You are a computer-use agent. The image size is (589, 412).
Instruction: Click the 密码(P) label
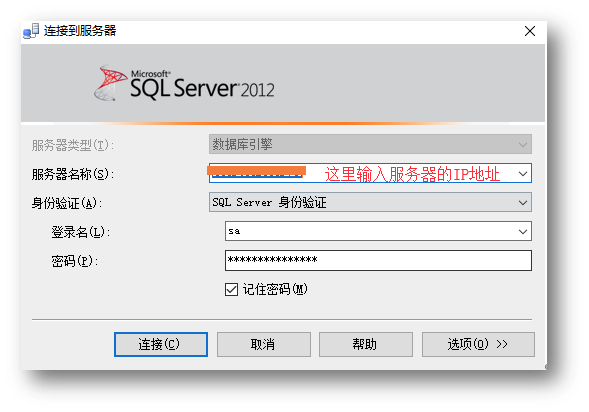pyautogui.click(x=75, y=261)
